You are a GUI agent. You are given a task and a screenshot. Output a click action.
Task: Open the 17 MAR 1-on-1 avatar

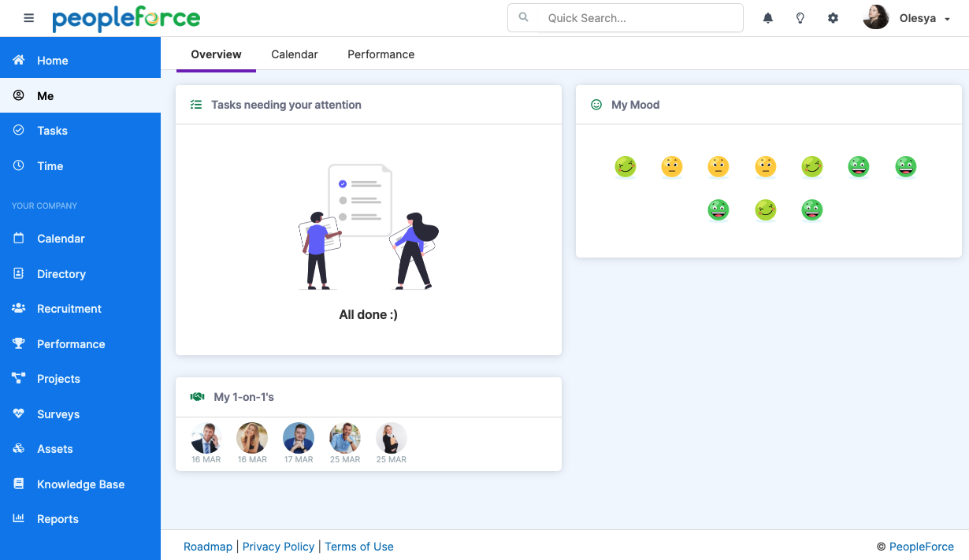click(299, 438)
